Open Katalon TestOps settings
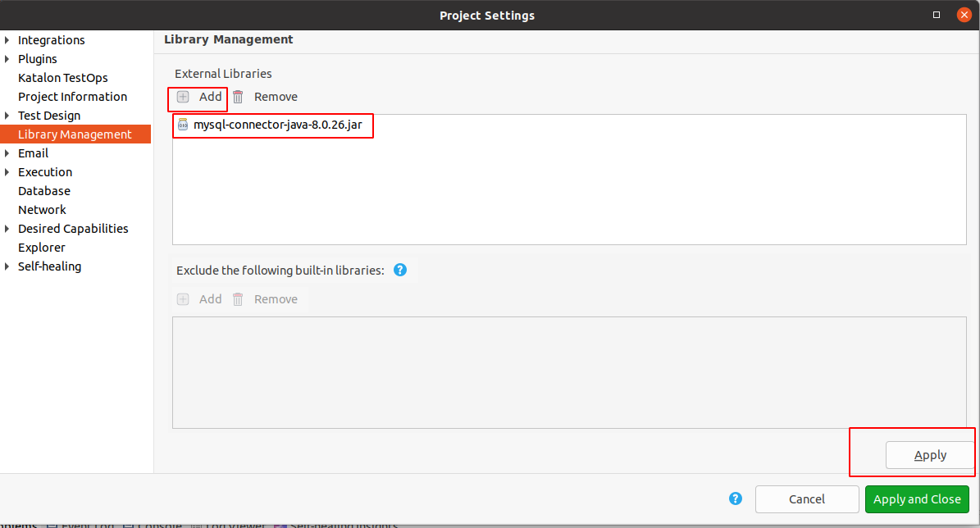980x528 pixels. (63, 78)
